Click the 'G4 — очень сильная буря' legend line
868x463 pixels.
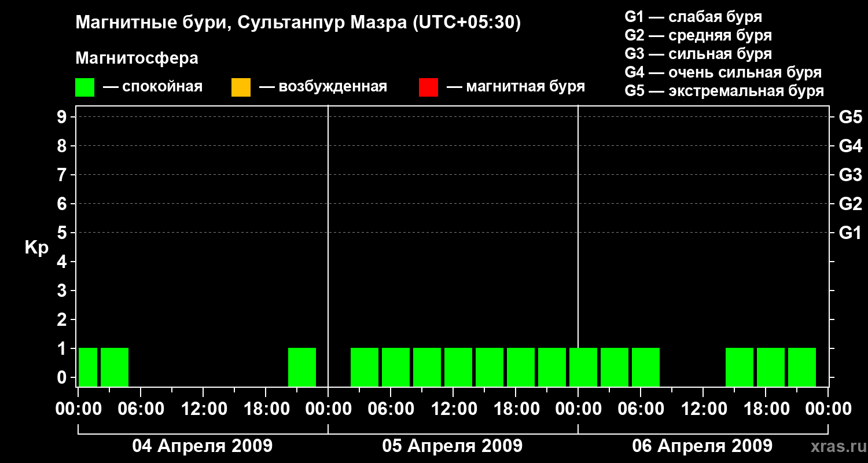(723, 72)
